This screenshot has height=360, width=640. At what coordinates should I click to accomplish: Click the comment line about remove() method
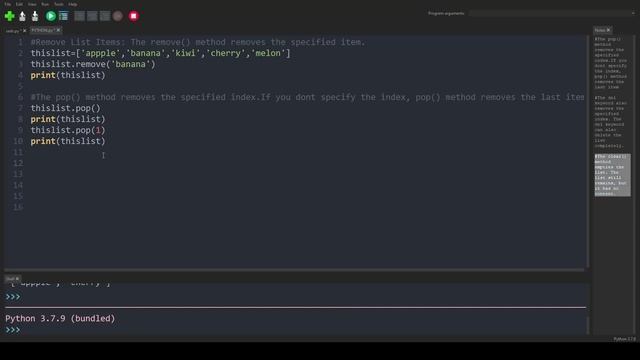click(x=198, y=42)
